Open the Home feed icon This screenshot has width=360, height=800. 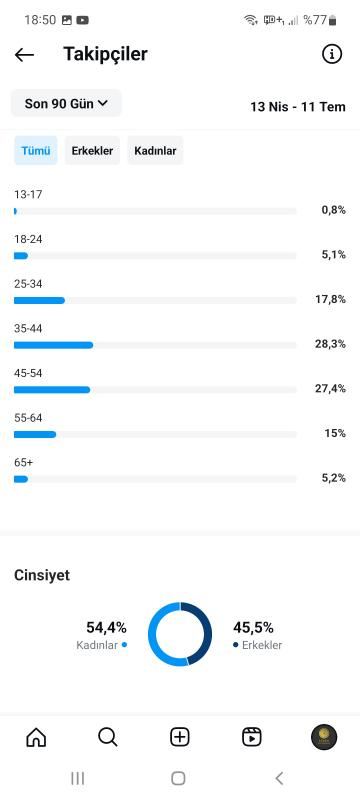(x=36, y=737)
